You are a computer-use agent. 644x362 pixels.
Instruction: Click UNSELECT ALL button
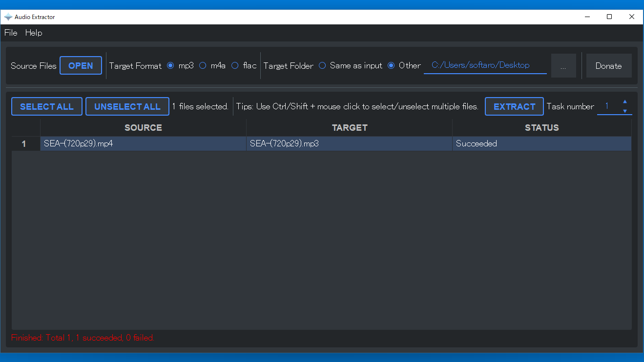127,106
